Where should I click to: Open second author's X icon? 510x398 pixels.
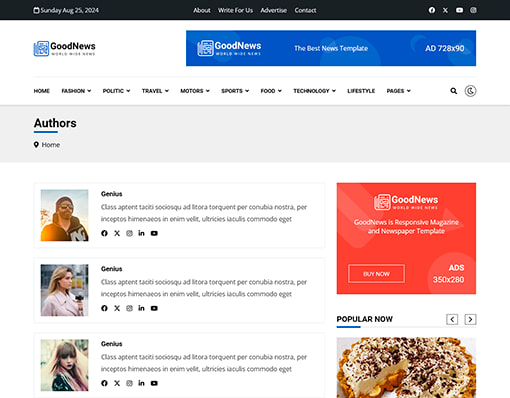click(117, 308)
